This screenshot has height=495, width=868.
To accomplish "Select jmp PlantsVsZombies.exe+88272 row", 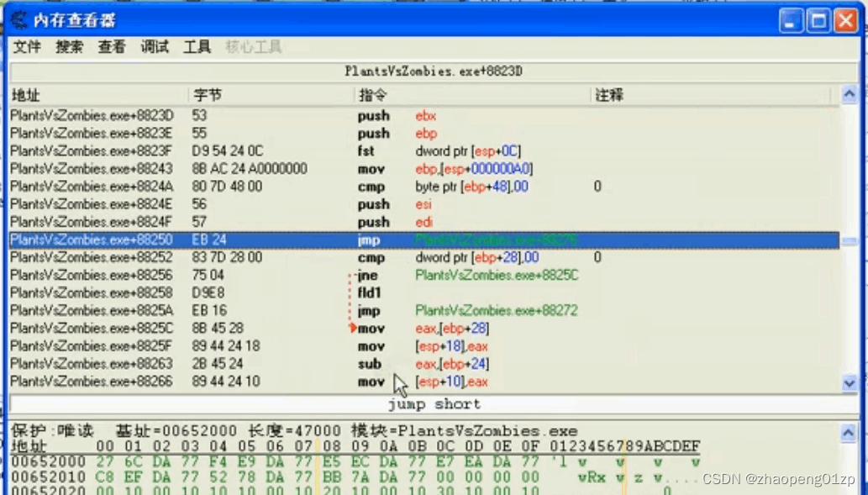I will pyautogui.click(x=424, y=311).
